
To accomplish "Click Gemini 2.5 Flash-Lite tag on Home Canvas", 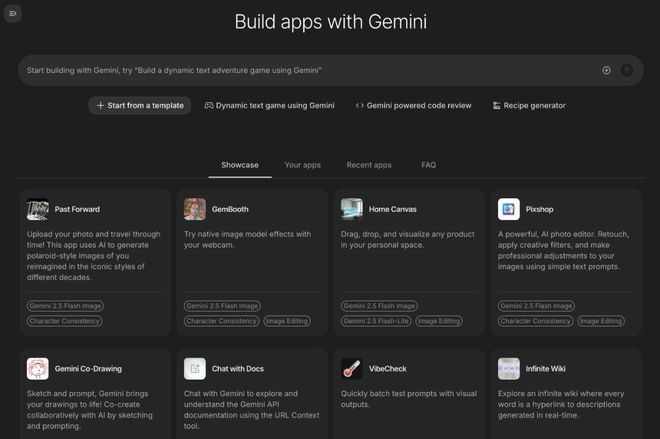I will click(376, 321).
